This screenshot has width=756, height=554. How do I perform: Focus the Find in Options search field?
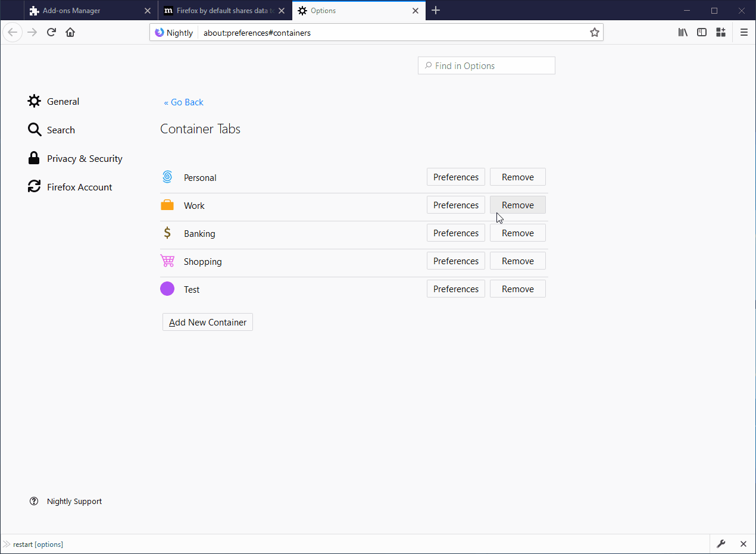pos(486,65)
